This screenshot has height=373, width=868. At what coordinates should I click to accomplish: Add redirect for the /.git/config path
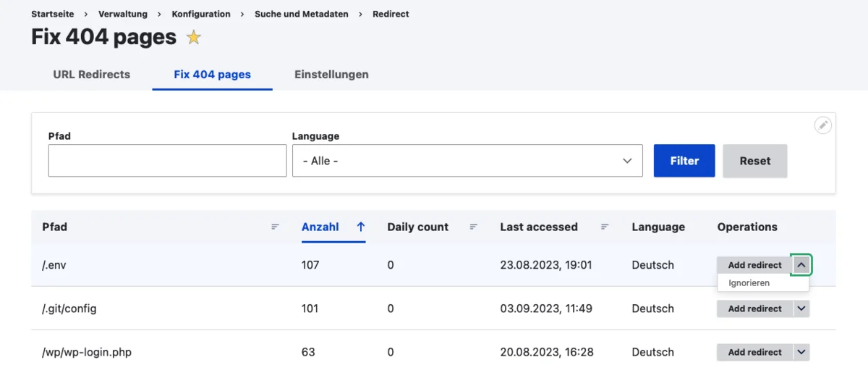pos(754,309)
